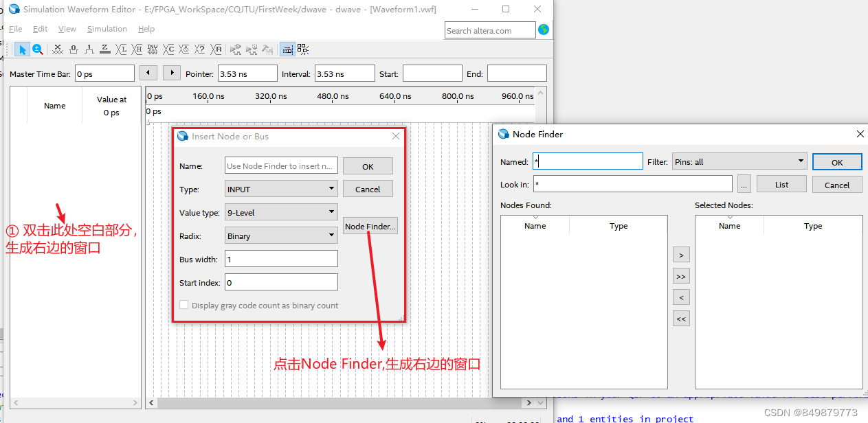The width and height of the screenshot is (868, 423).
Task: Click the Type column header in Nodes Found
Action: pos(619,226)
